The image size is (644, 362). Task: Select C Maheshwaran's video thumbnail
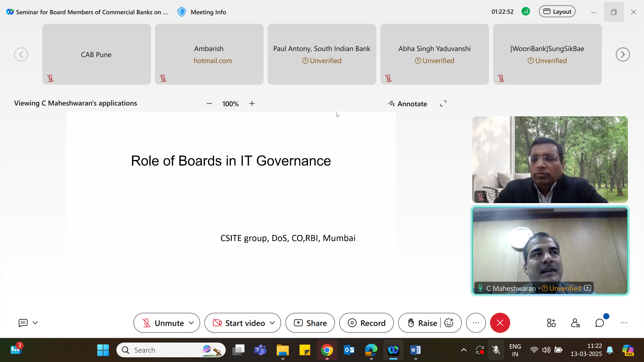click(550, 251)
